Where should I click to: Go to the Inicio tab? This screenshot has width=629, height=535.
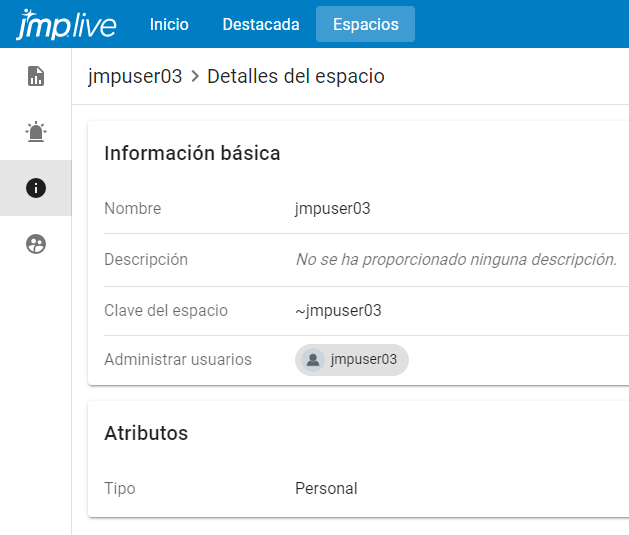click(x=169, y=24)
